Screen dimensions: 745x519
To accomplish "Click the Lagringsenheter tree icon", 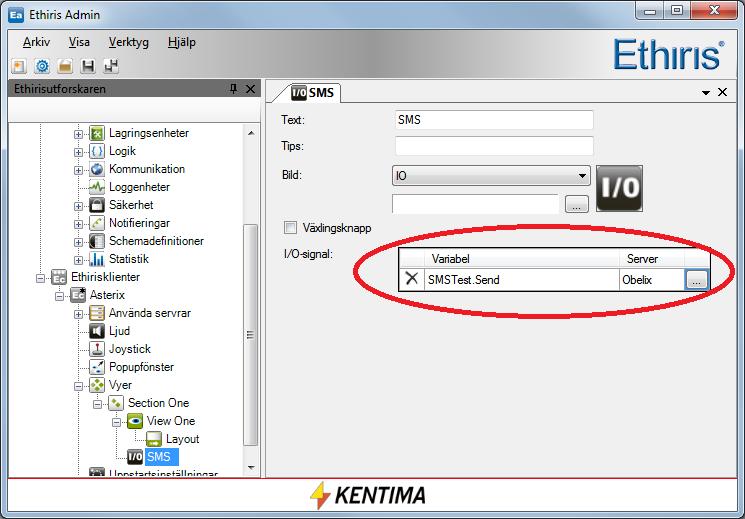I will pyautogui.click(x=97, y=133).
